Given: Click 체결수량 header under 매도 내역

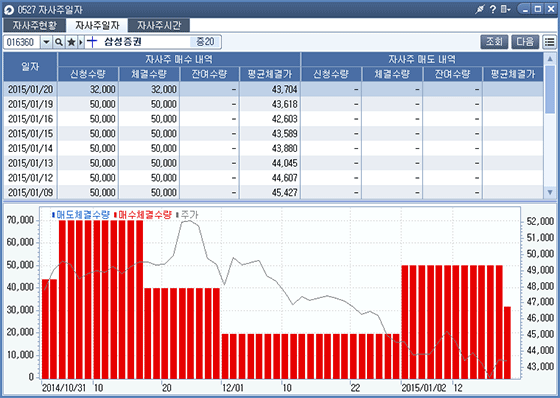Looking at the screenshot, I should (x=392, y=74).
